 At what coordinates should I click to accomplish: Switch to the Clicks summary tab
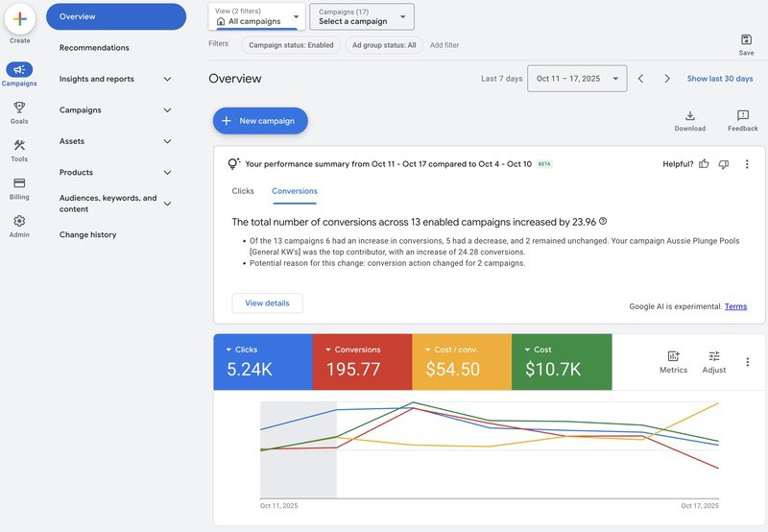click(x=243, y=191)
